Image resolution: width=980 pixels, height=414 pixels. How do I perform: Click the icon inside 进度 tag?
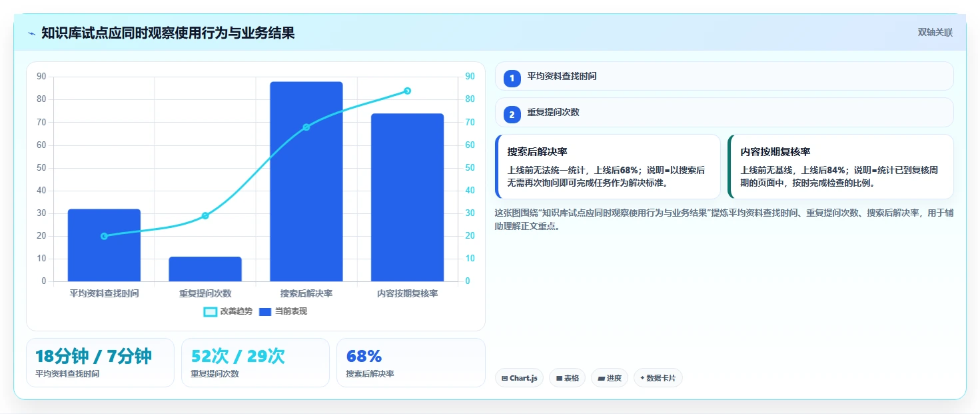click(602, 378)
